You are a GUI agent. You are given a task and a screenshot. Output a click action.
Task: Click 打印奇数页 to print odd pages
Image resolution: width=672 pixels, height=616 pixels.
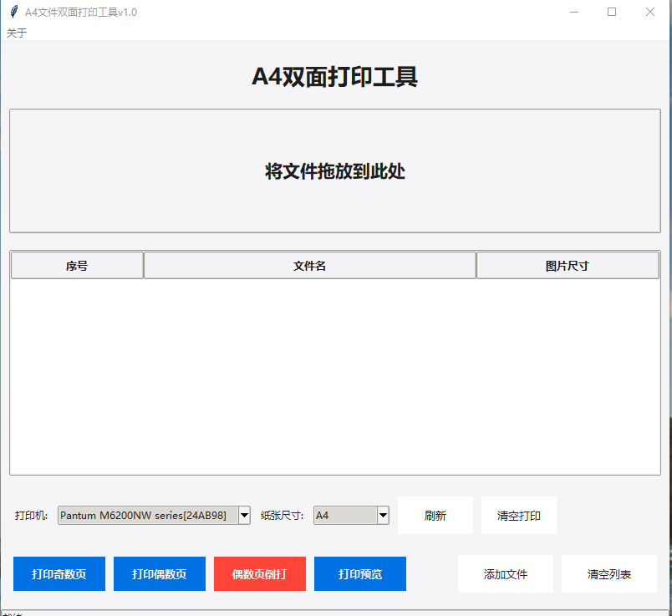[x=59, y=573]
